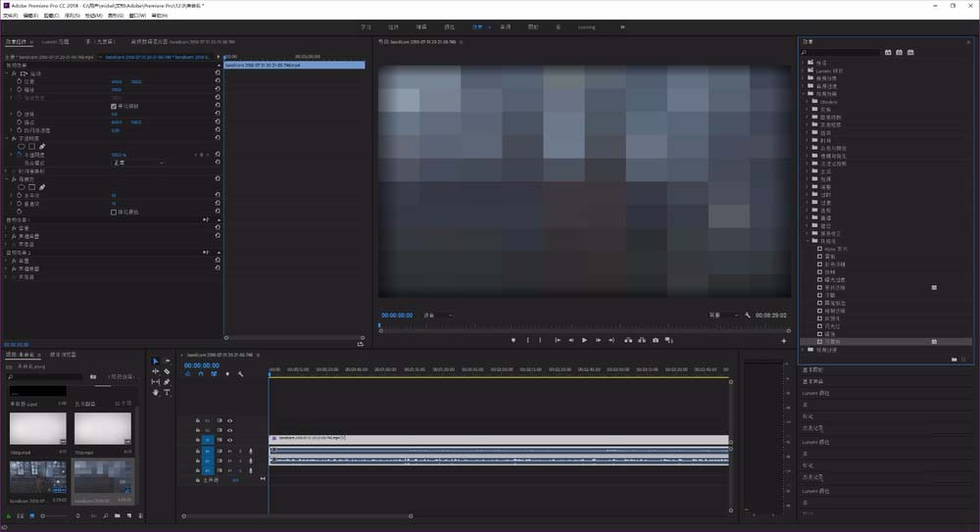Select the Razor tool
The image size is (980, 532).
coord(167,371)
